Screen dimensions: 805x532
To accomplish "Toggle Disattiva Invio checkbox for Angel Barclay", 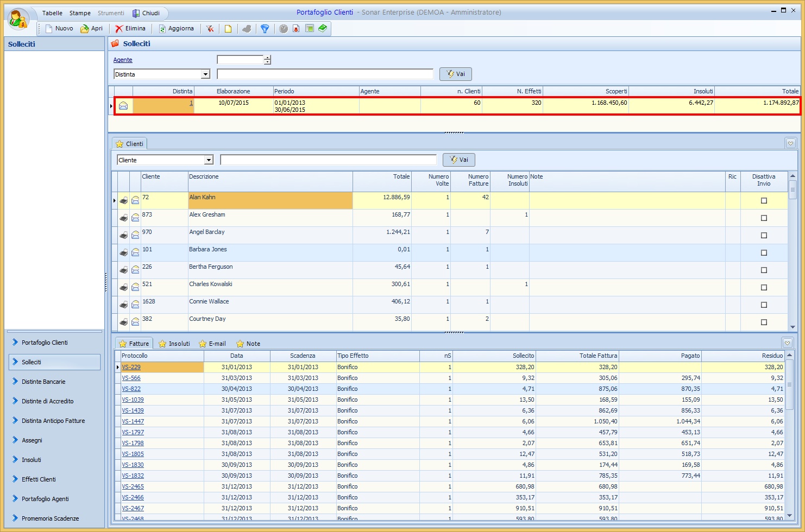I will coord(764,236).
